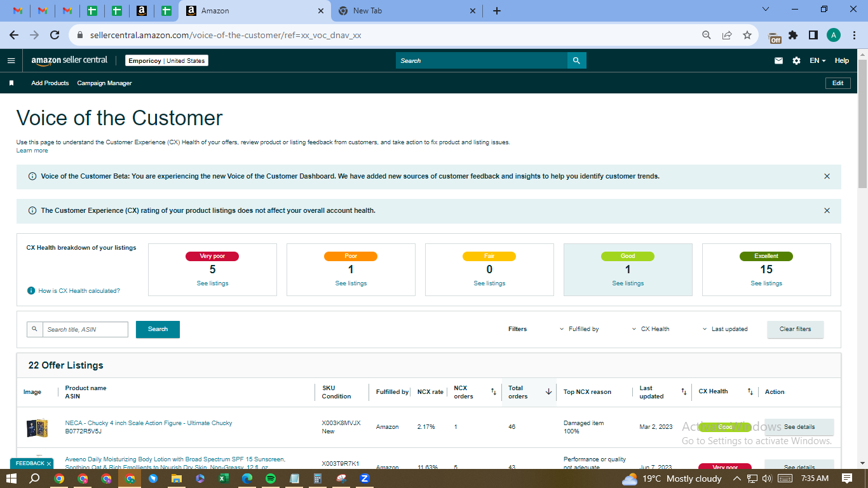This screenshot has height=488, width=868.
Task: Open the messages envelope icon
Action: [778, 60]
